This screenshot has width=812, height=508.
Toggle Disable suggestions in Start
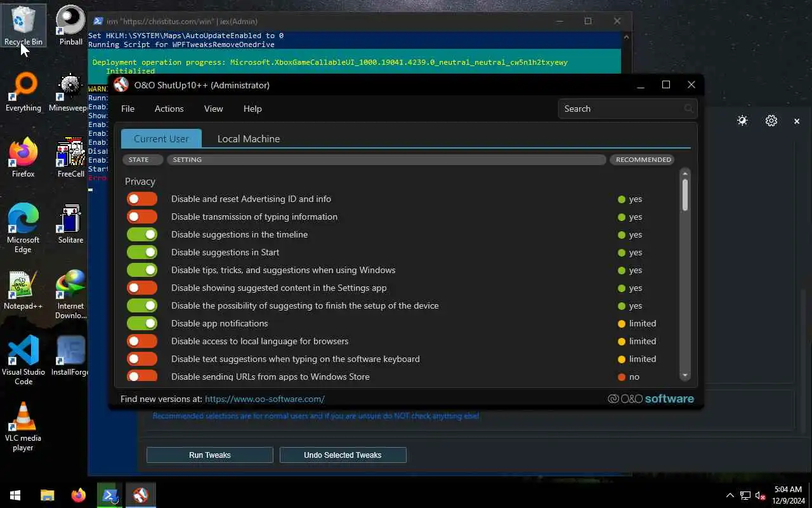pyautogui.click(x=142, y=252)
